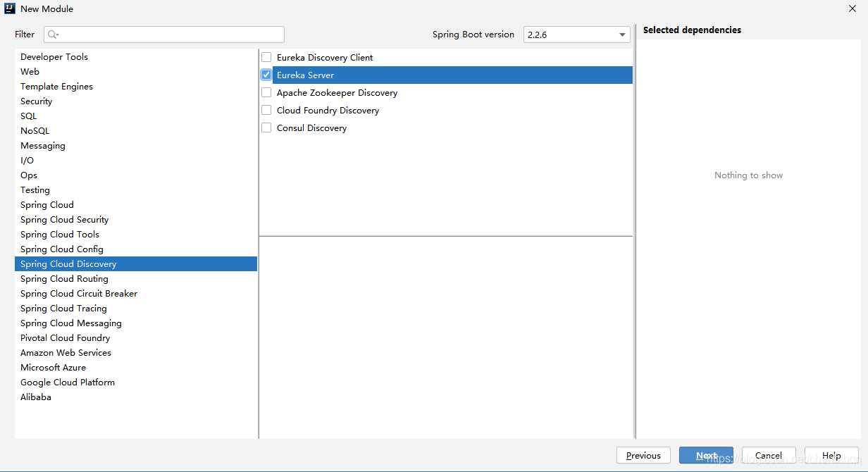This screenshot has height=472, width=868.
Task: Select Spring Cloud Circuit Breaker category
Action: (136, 294)
